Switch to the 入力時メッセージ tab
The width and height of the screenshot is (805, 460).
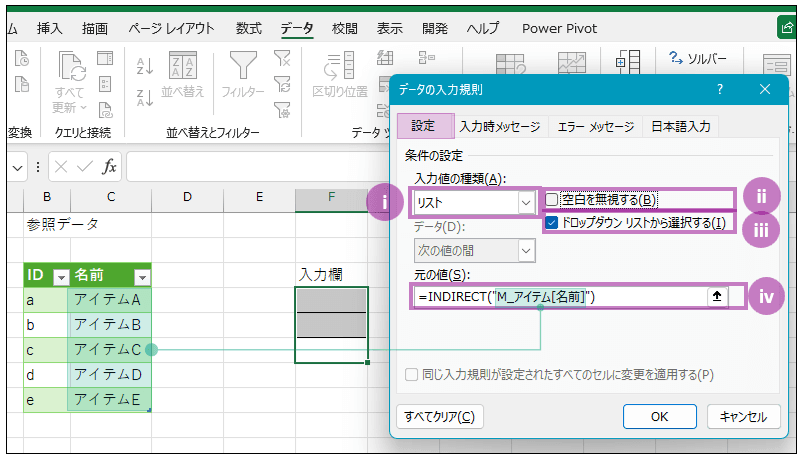500,126
